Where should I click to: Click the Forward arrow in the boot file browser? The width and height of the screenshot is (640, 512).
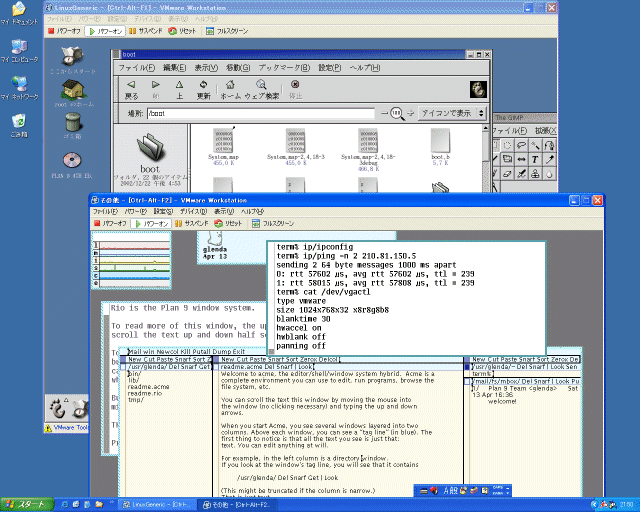156,85
